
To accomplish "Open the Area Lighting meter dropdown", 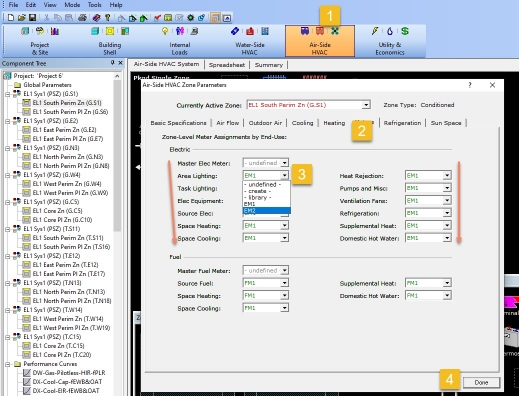I will tap(284, 176).
